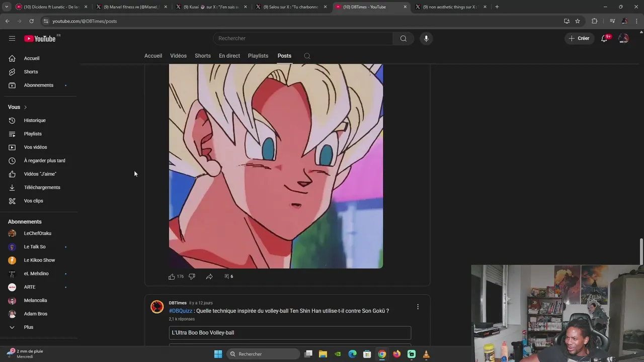Switch to the non aesthetic things tab
This screenshot has width=644, height=362.
click(450, 7)
